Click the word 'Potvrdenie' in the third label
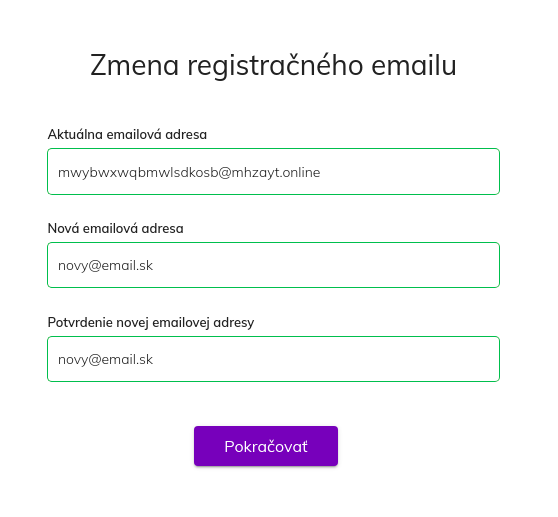The height and width of the screenshot is (517, 558). click(x=80, y=322)
